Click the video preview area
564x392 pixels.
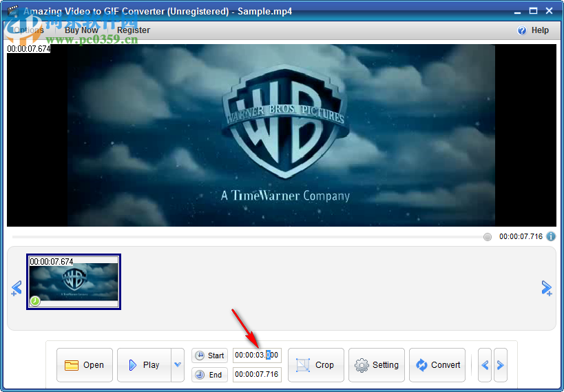tap(281, 135)
